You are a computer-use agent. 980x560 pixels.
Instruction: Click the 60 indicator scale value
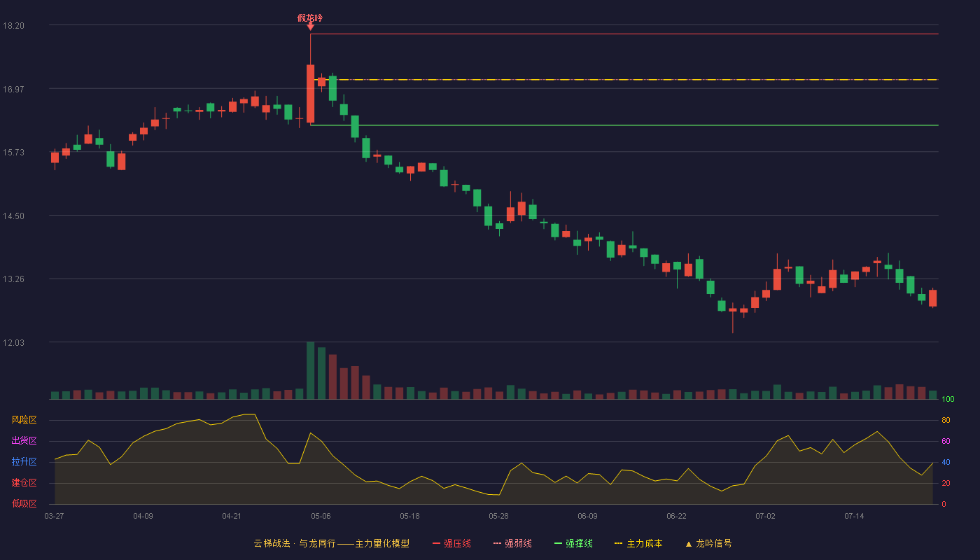(x=946, y=441)
